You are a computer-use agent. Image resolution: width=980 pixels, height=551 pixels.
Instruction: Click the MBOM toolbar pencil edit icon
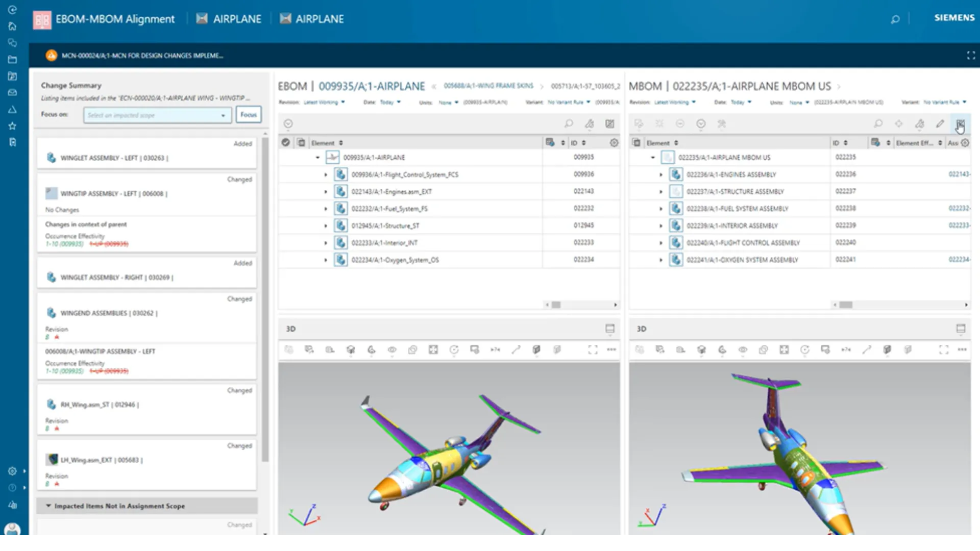[x=940, y=123]
